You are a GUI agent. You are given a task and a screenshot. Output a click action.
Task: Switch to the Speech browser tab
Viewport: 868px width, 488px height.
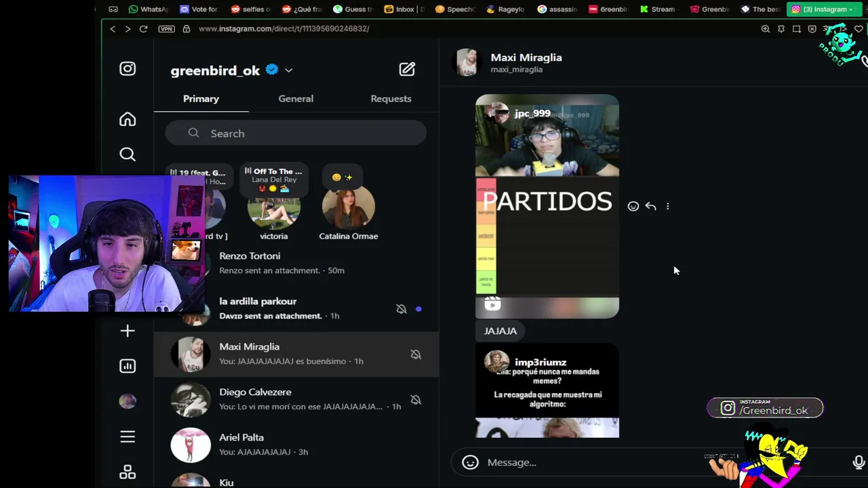[x=456, y=9]
